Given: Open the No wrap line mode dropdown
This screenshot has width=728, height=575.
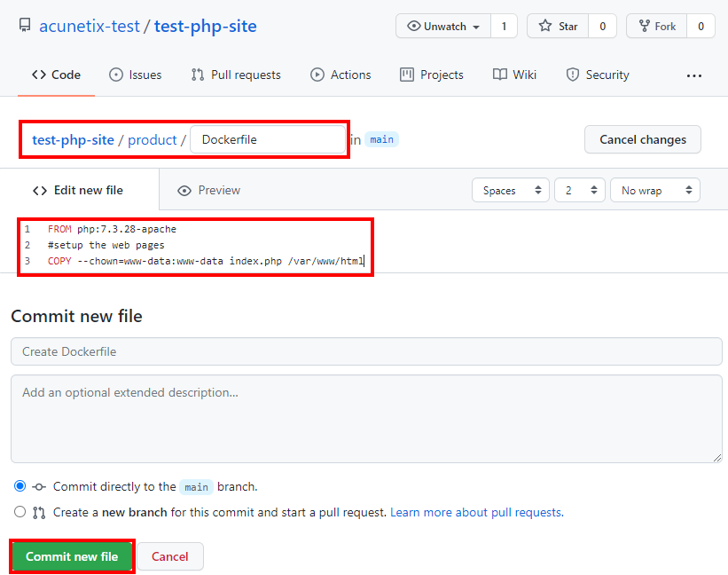Looking at the screenshot, I should coord(655,190).
